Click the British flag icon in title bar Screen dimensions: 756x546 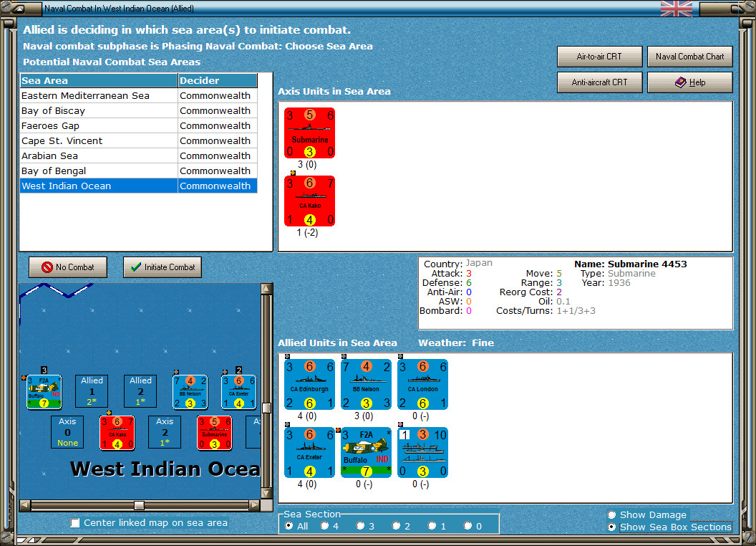(x=676, y=9)
